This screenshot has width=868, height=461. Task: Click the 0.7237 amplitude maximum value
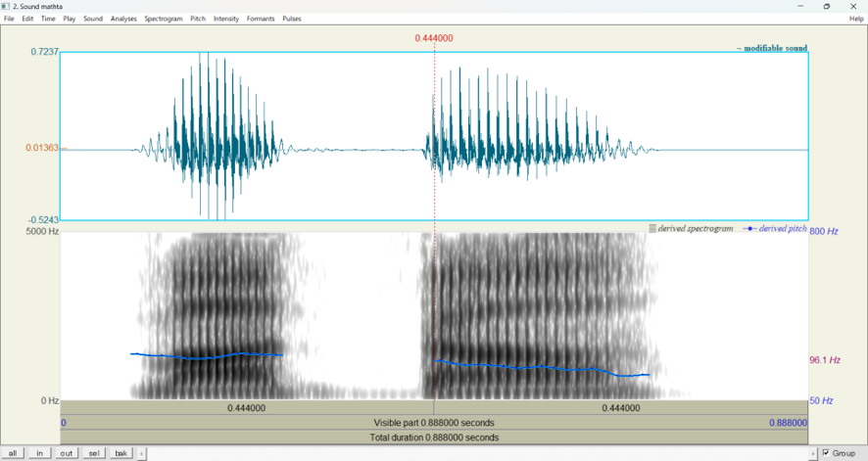[44, 52]
